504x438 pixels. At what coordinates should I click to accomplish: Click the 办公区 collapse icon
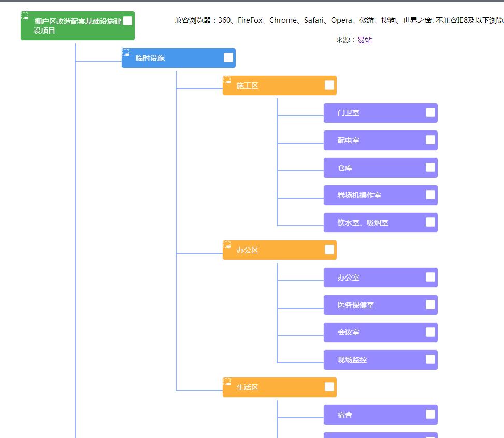227,245
